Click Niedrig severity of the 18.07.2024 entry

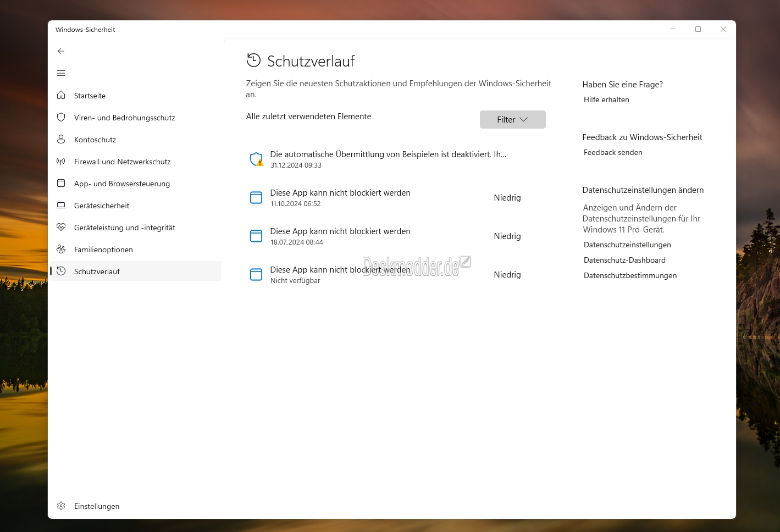(507, 236)
